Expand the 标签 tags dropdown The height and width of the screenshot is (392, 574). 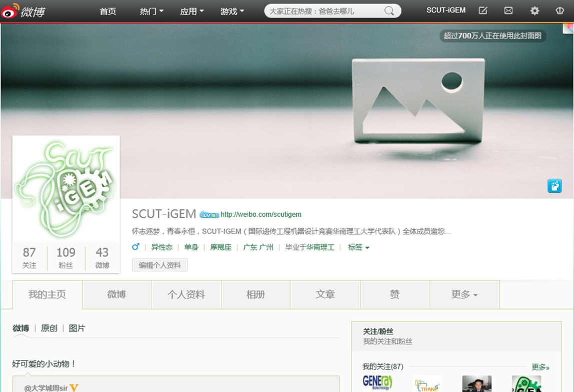[x=358, y=247]
